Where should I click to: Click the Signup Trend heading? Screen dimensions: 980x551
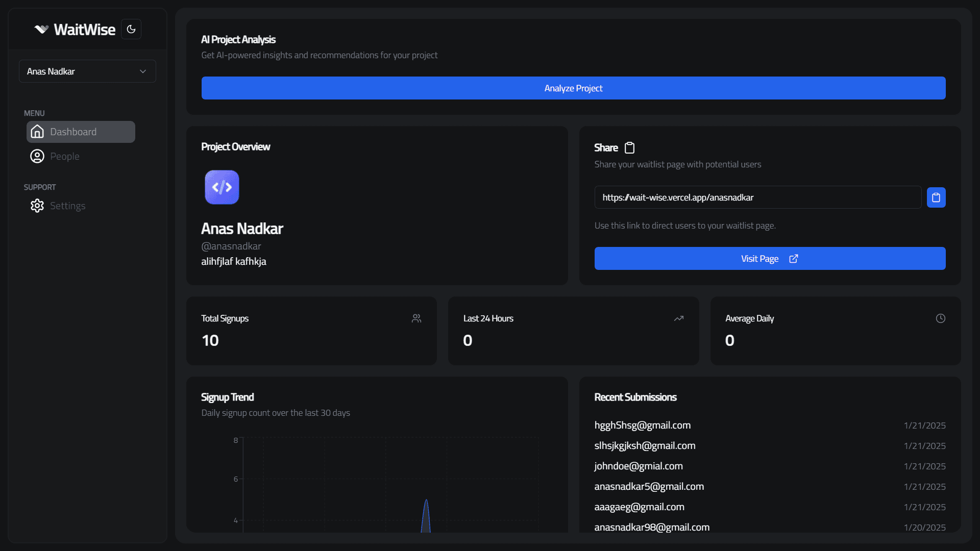coord(228,397)
